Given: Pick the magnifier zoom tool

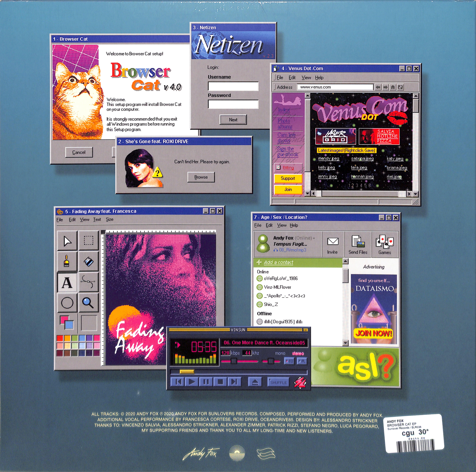Looking at the screenshot, I should pyautogui.click(x=88, y=303).
